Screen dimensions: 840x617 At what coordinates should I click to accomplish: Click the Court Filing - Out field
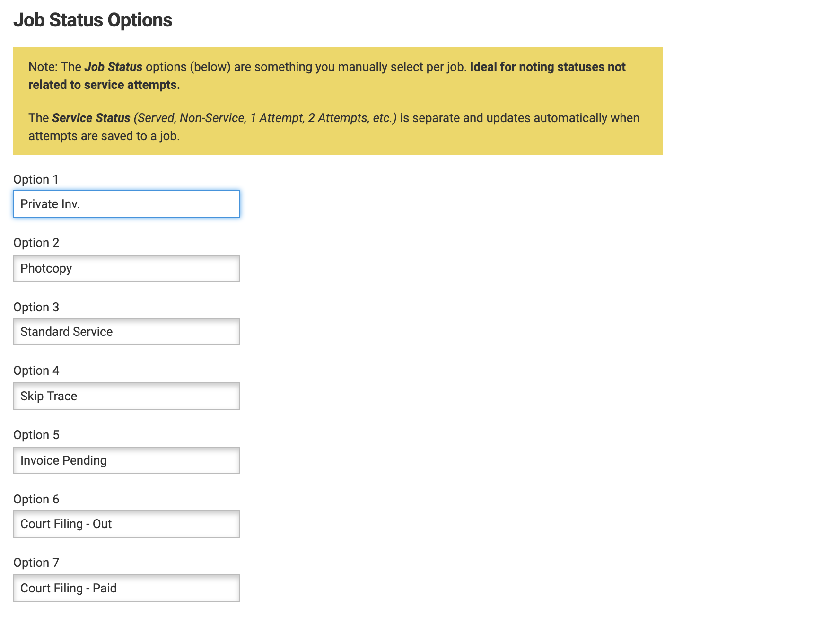126,524
